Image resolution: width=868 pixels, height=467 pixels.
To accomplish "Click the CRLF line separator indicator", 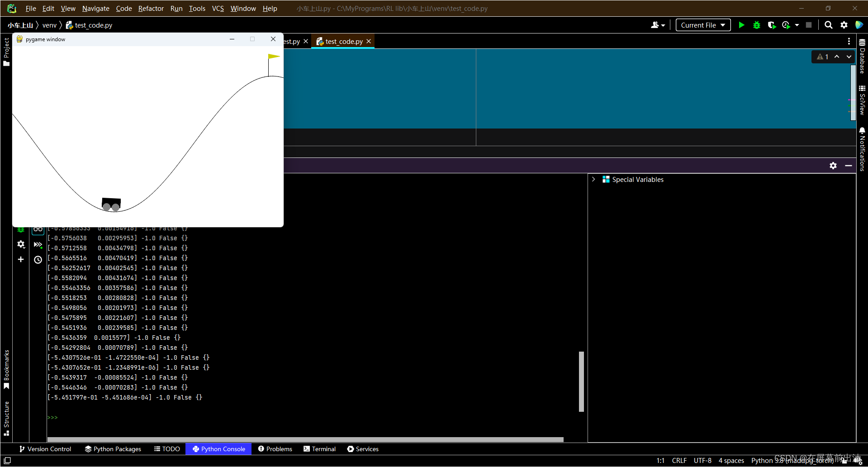I will (679, 460).
